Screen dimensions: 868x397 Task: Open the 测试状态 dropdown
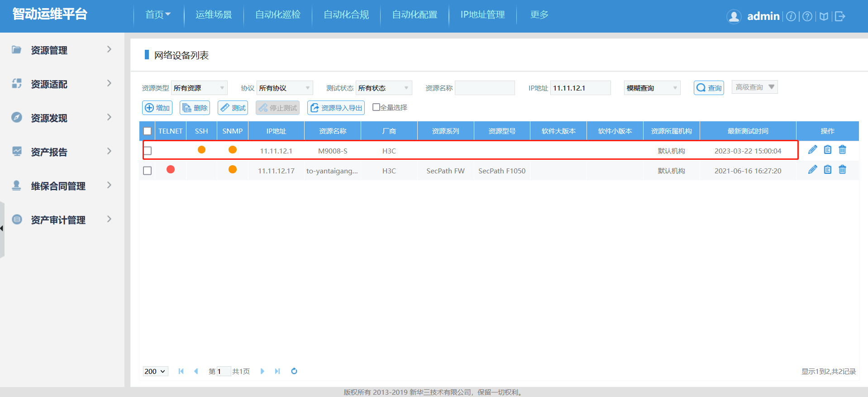click(x=384, y=88)
